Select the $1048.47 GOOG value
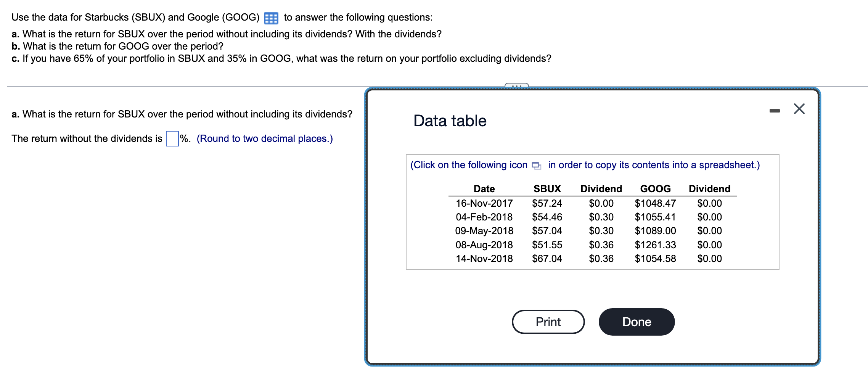868x373 pixels. pyautogui.click(x=655, y=203)
